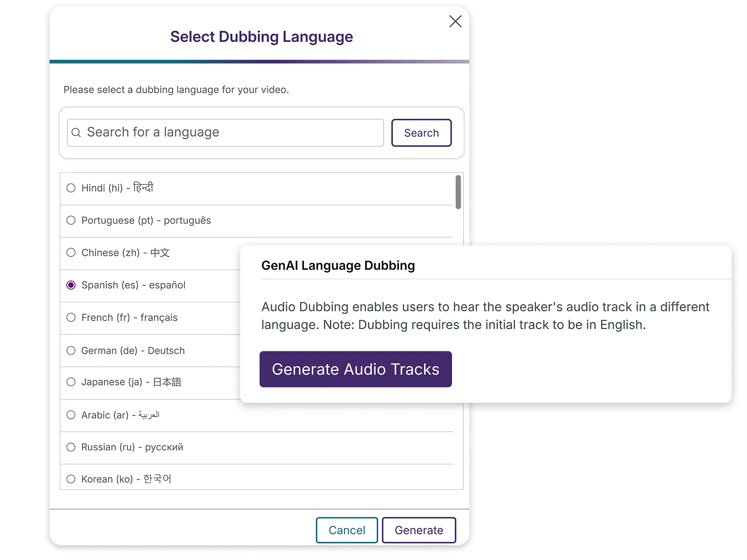747x560 pixels.
Task: Select Korean (ko) radio button
Action: point(71,479)
